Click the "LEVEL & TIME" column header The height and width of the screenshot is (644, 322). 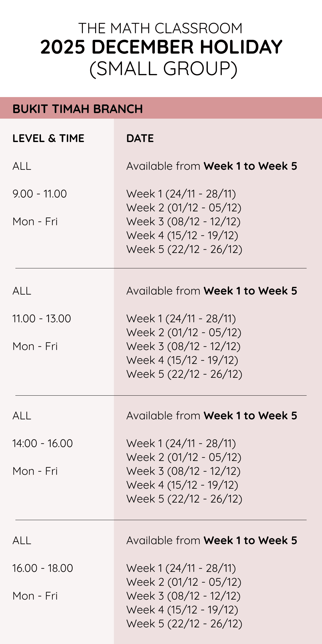pyautogui.click(x=48, y=138)
